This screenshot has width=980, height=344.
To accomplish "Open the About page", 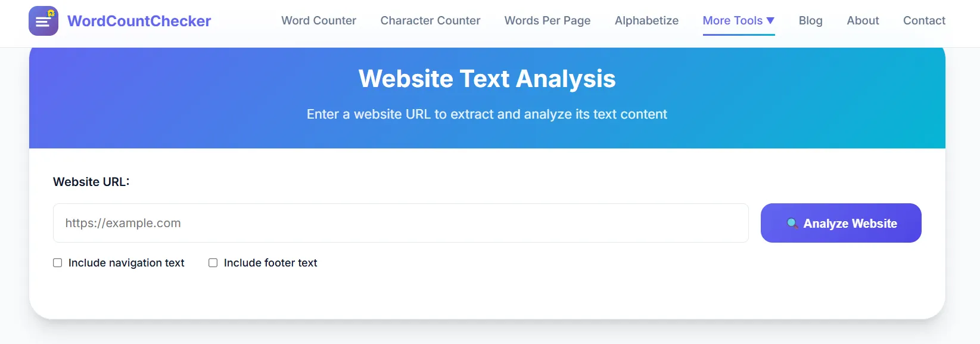I will (x=863, y=20).
